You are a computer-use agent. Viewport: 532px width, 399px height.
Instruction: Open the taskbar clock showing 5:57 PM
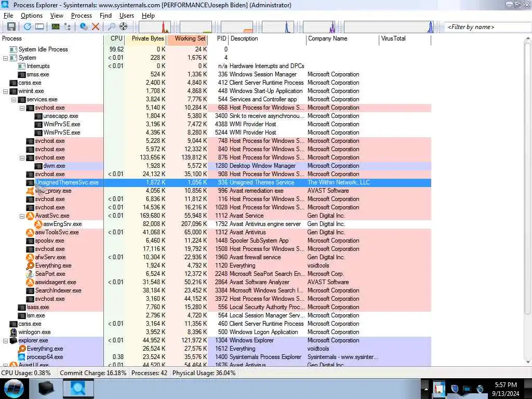click(506, 389)
